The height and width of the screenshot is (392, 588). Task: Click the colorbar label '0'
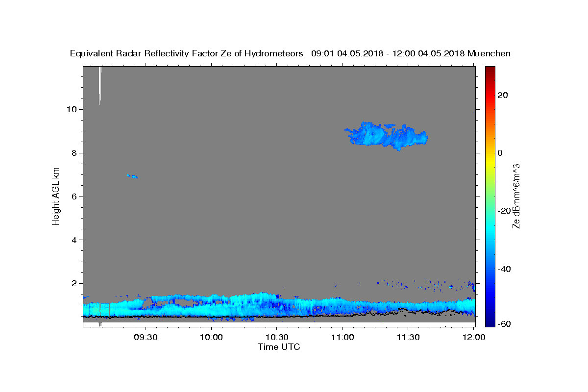(x=500, y=153)
